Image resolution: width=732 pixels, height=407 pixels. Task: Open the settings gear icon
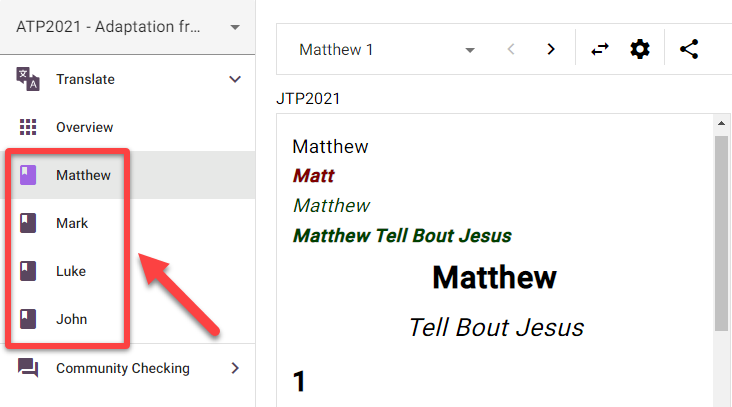(640, 49)
